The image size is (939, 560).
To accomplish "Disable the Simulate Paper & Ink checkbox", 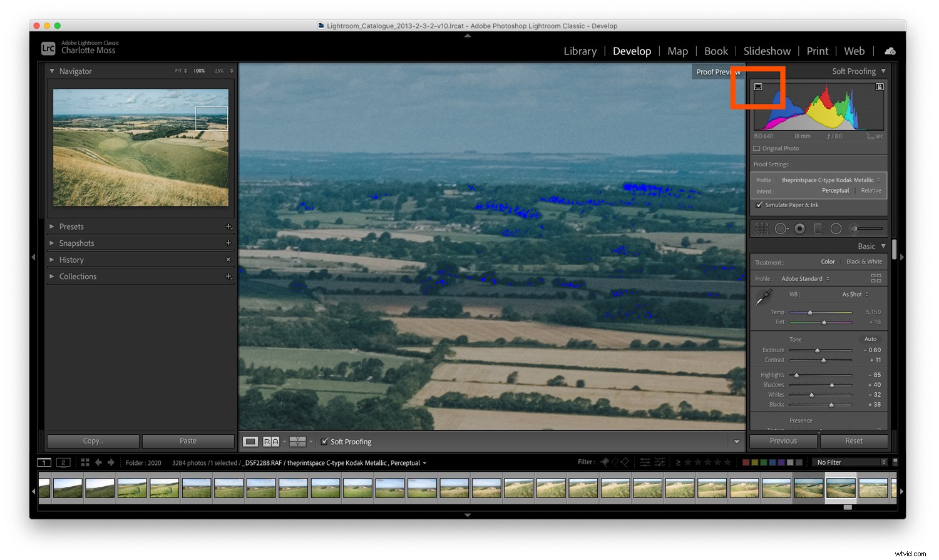I will tap(757, 205).
